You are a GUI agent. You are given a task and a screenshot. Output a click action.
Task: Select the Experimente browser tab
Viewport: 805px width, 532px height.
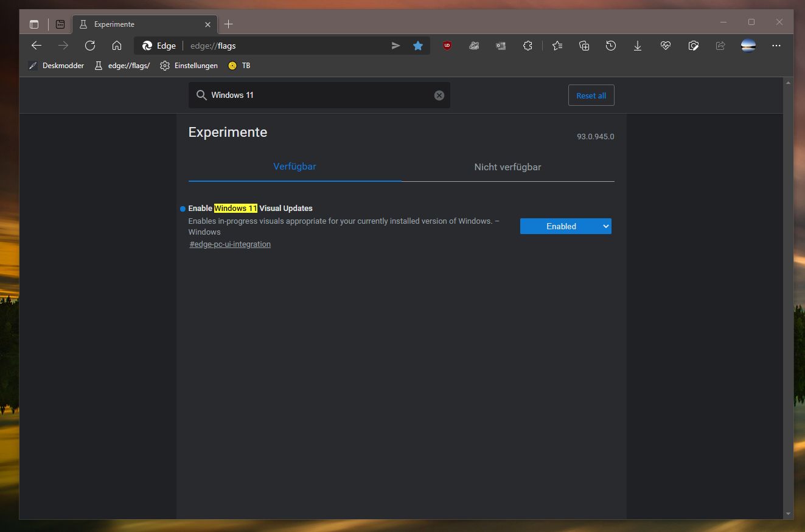click(x=144, y=24)
